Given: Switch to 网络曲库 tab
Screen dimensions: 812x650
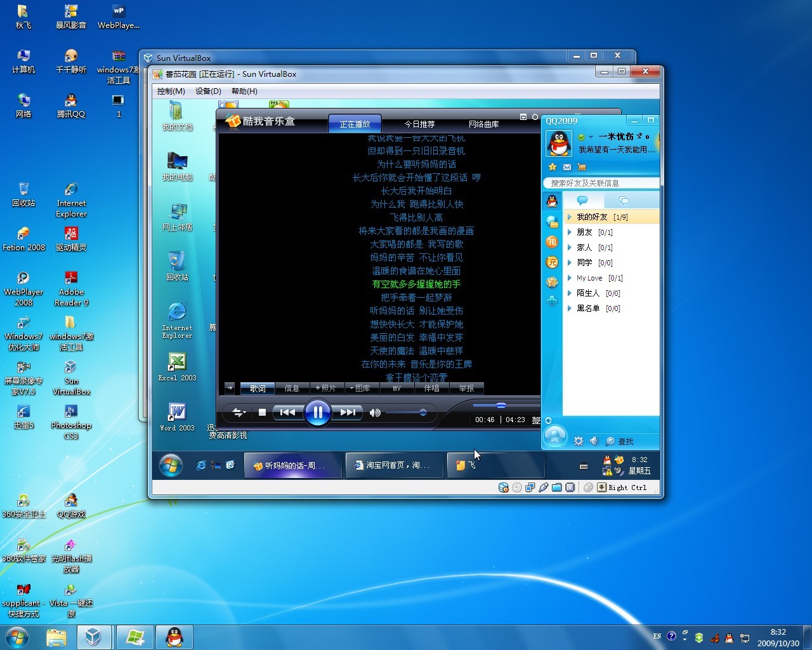Looking at the screenshot, I should pyautogui.click(x=484, y=124).
